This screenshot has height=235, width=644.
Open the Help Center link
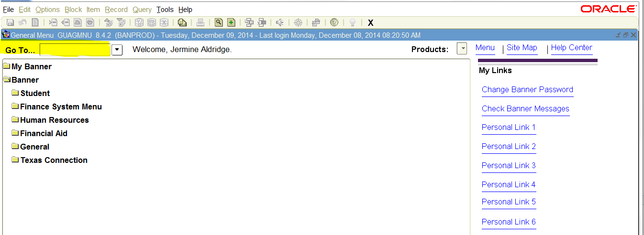coord(572,48)
